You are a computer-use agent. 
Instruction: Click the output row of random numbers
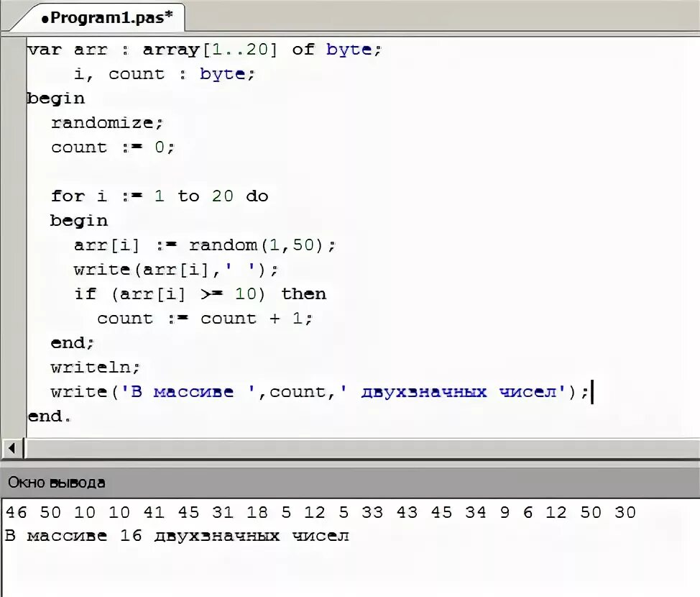click(x=321, y=512)
